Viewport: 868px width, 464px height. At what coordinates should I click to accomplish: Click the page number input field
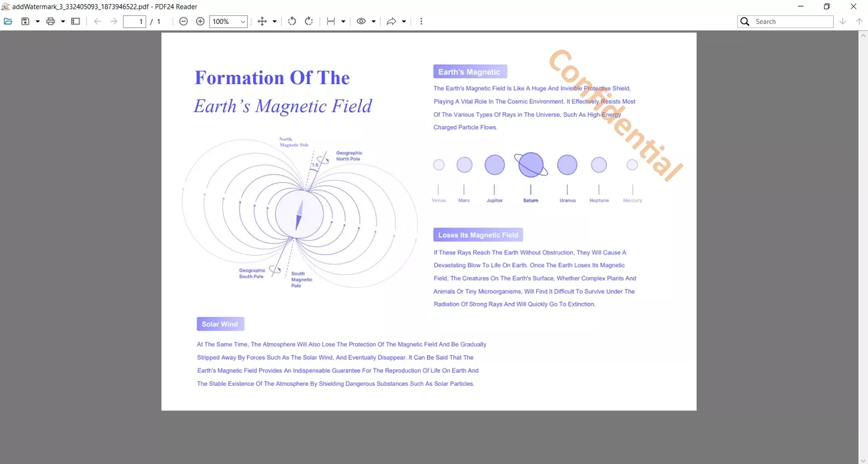coord(134,21)
